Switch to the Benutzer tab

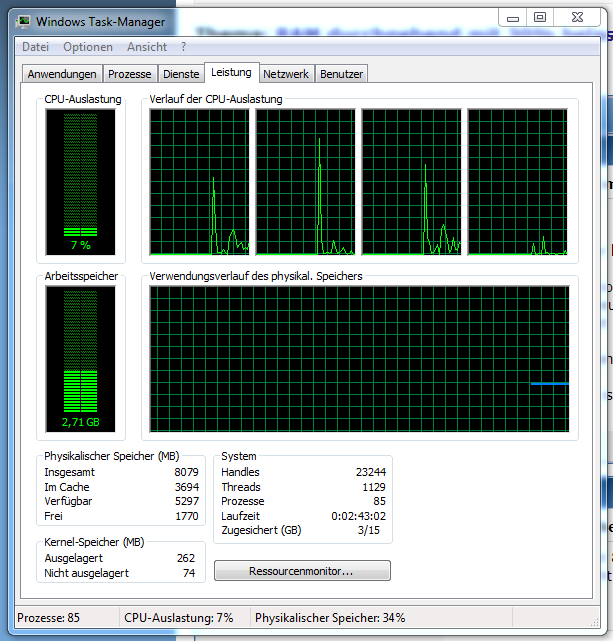point(341,74)
